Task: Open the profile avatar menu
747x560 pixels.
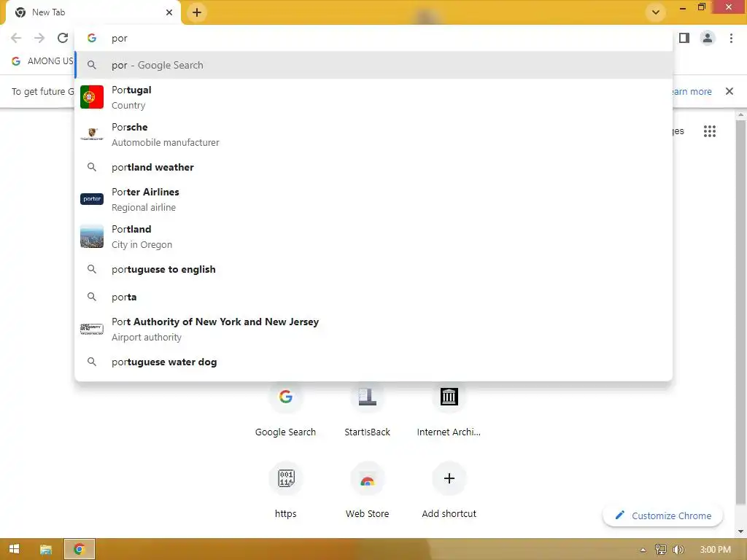Action: pos(708,38)
